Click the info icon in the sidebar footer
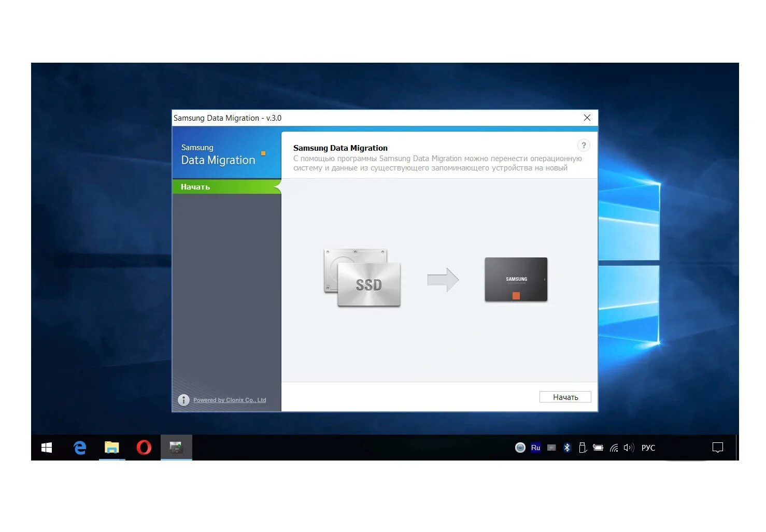Screen dimensions: 766x532 [183, 400]
